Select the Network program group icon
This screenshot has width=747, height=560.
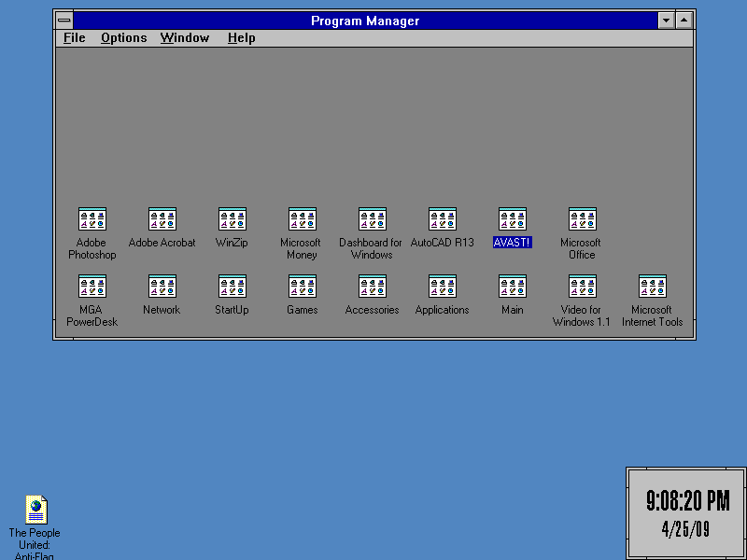tap(162, 287)
